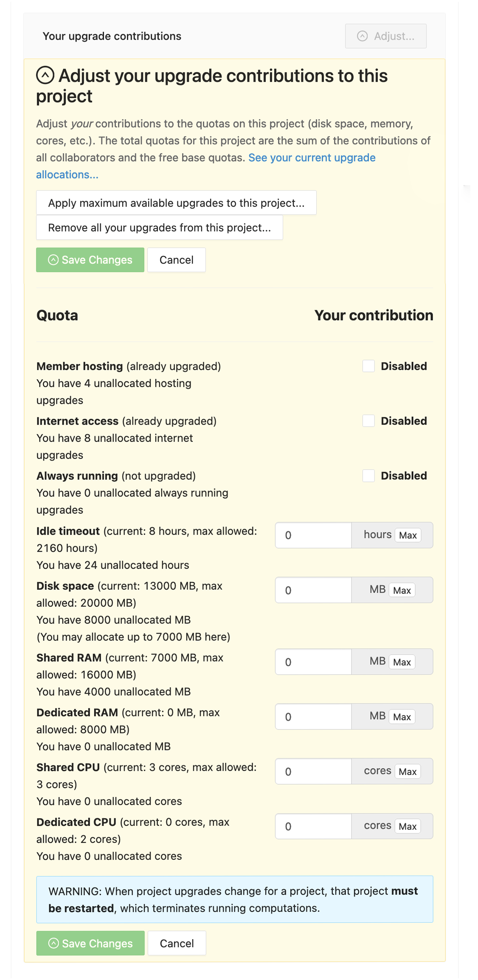This screenshot has width=478, height=980.
Task: Set Idle timeout to Max
Action: click(408, 535)
